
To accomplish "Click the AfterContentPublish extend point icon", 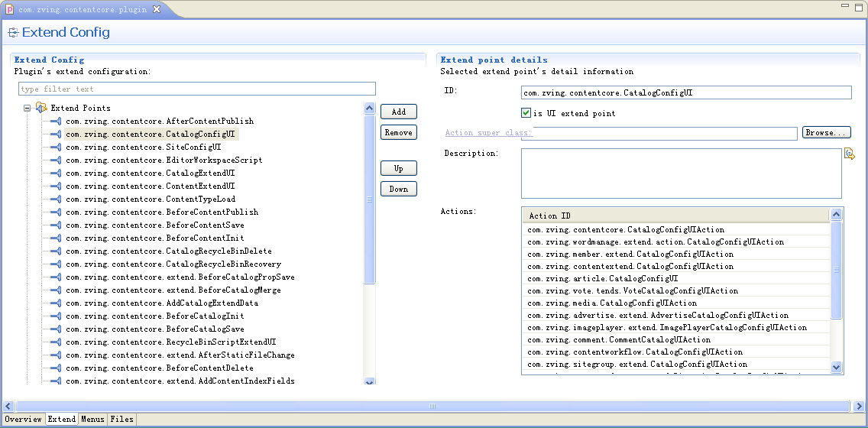I will [56, 122].
